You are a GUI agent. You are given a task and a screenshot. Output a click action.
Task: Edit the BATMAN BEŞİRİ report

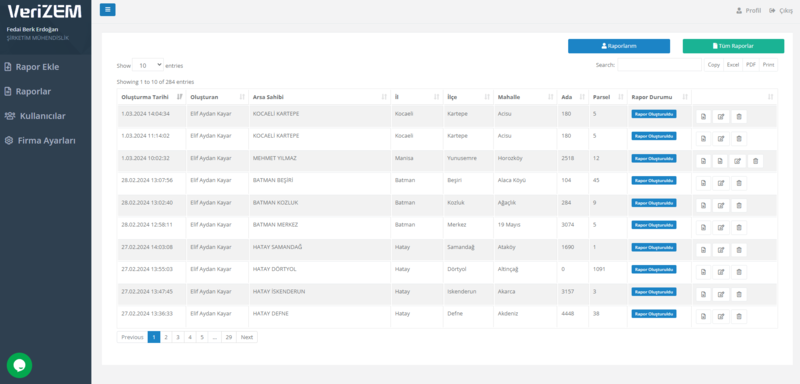(721, 183)
